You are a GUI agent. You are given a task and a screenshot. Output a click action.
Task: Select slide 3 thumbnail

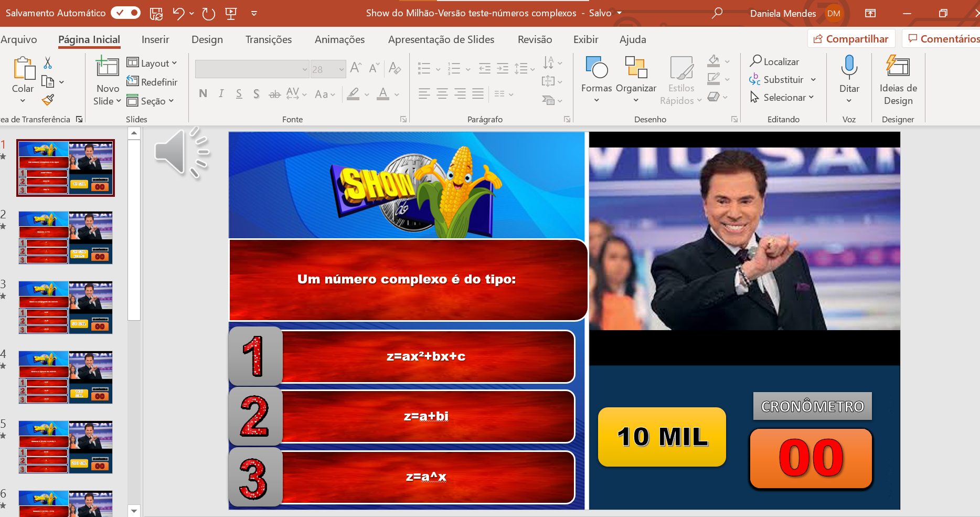66,308
